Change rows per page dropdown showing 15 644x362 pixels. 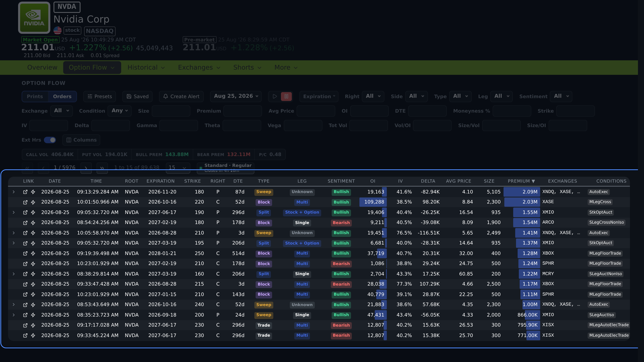(178, 168)
